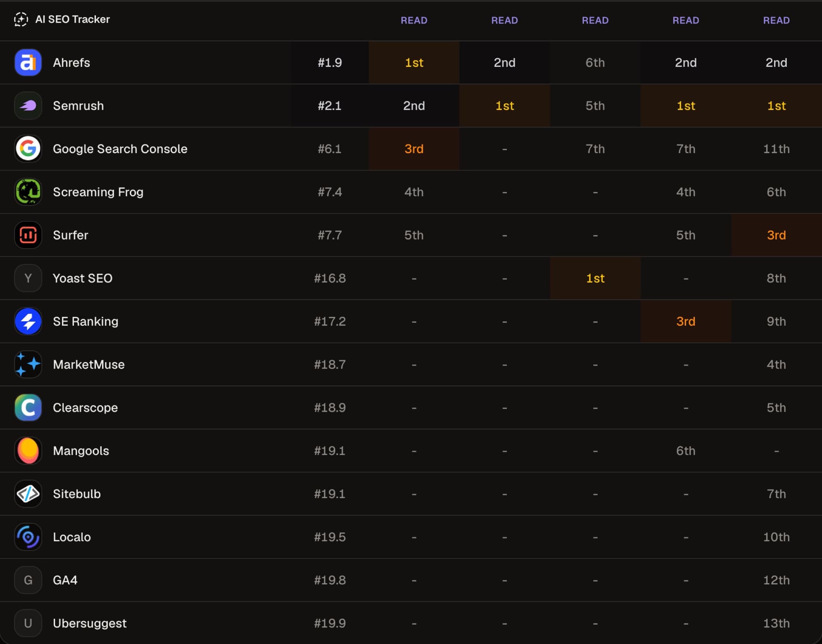822x644 pixels.
Task: Click the Semrush logo icon
Action: point(28,106)
